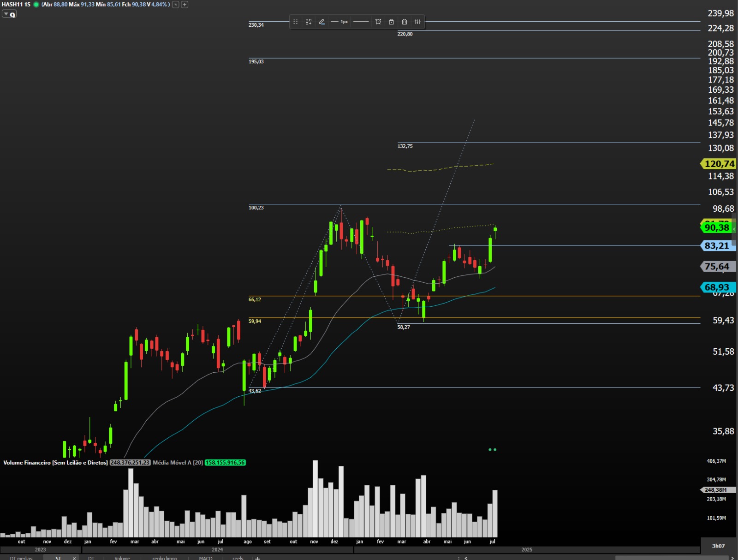
Task: Expand the top-left search dropdown
Action: coord(9,14)
